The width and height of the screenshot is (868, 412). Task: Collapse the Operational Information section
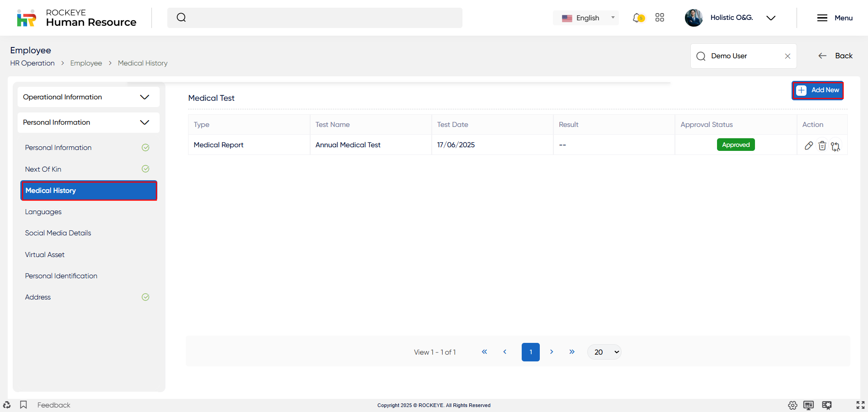(x=89, y=97)
